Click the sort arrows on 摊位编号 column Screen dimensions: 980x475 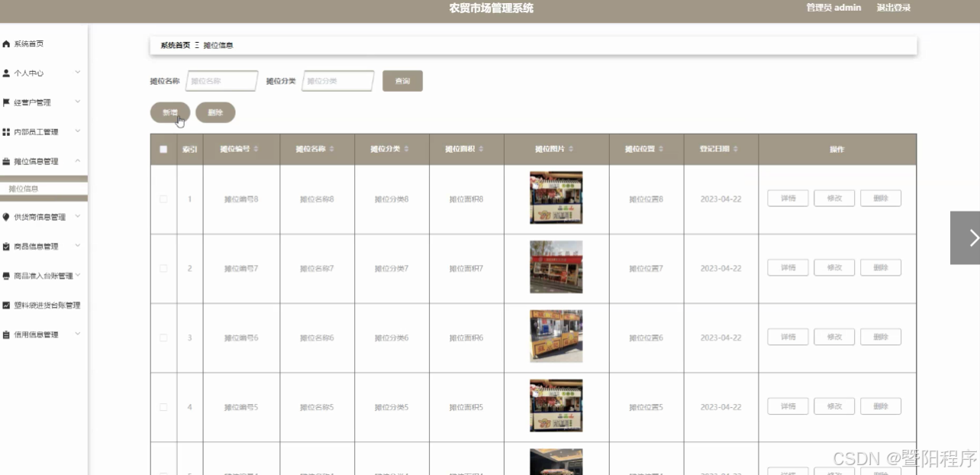pos(256,149)
